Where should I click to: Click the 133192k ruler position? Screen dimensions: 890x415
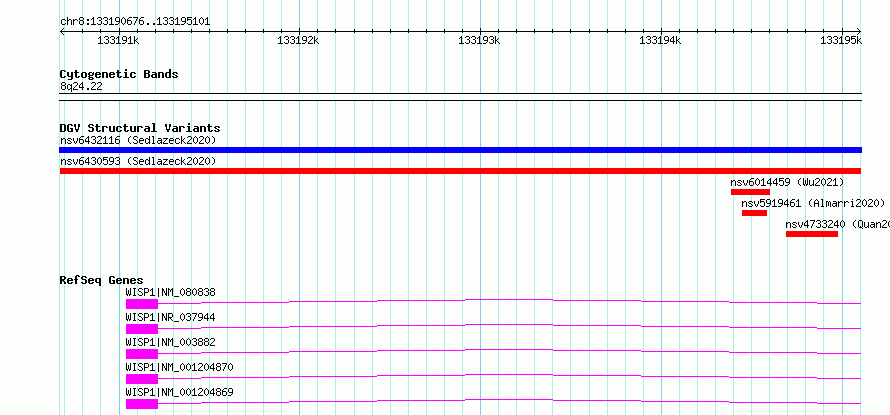coord(298,40)
